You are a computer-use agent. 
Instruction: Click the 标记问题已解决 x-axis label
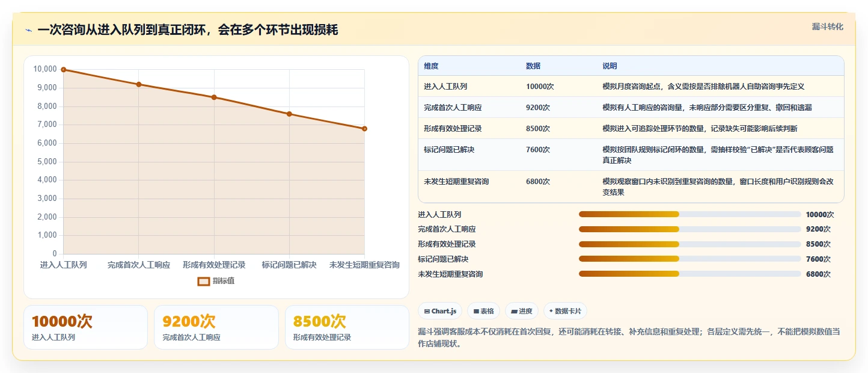click(x=289, y=265)
